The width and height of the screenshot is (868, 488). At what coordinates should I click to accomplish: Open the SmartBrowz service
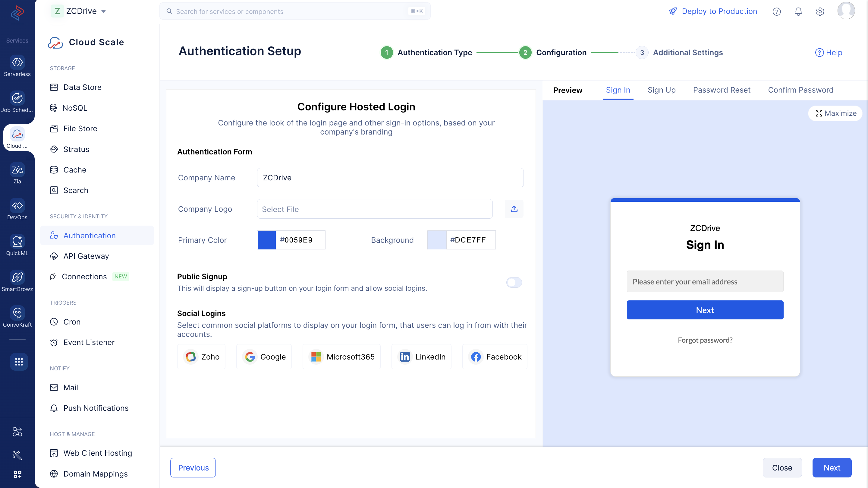coord(17,281)
